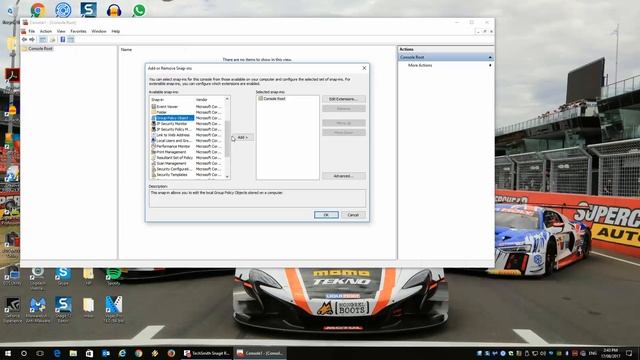Viewport: 640px width, 360px height.
Task: Open the View menu
Action: (x=61, y=31)
